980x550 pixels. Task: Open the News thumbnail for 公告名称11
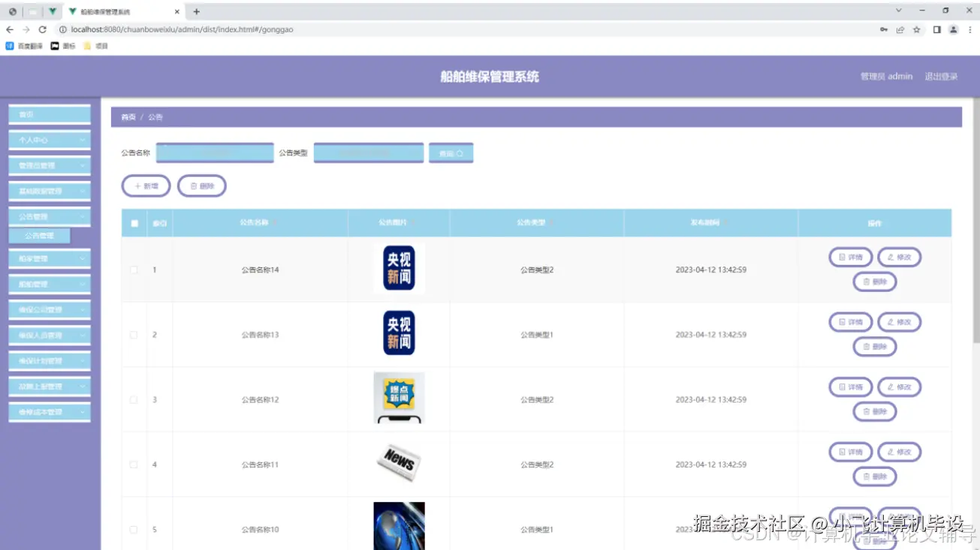tap(399, 463)
